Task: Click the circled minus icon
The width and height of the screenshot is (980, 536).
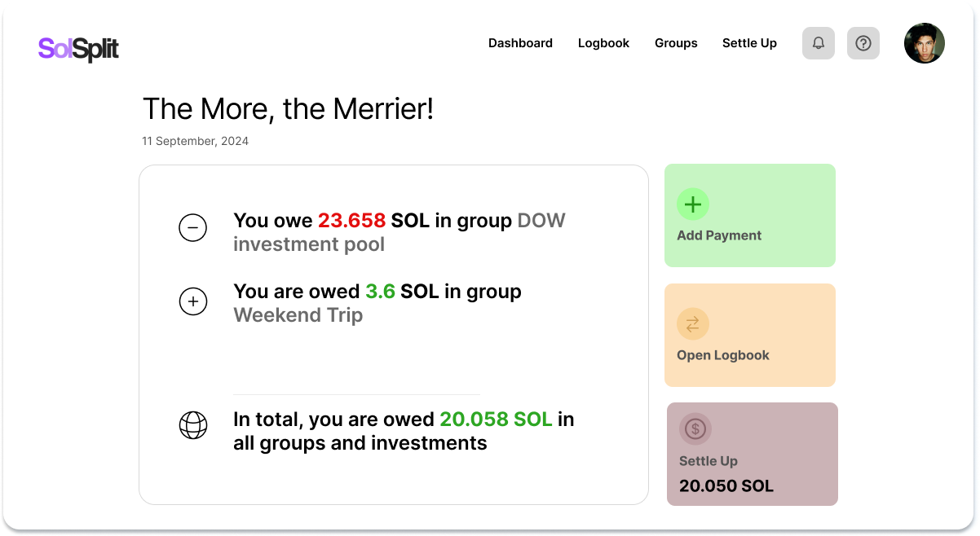Action: click(193, 228)
